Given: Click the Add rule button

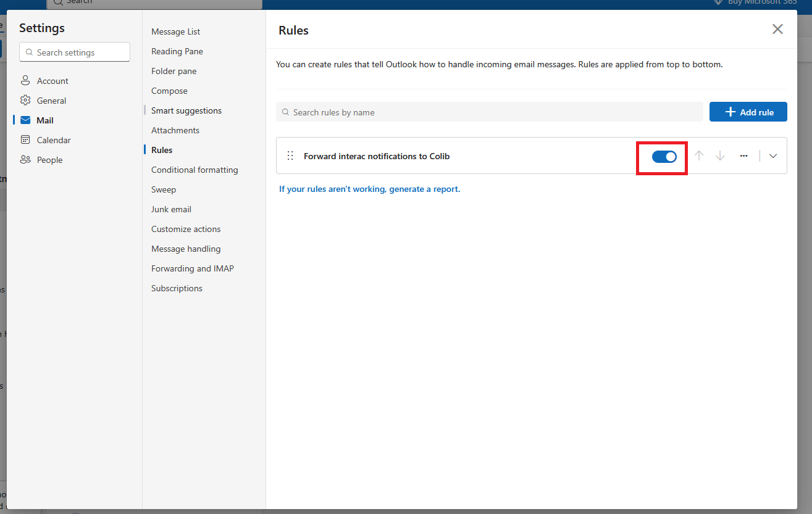Looking at the screenshot, I should coord(748,112).
